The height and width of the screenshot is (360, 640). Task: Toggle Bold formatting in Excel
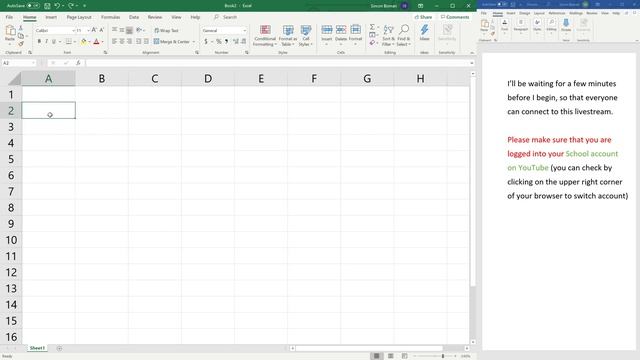click(39, 41)
